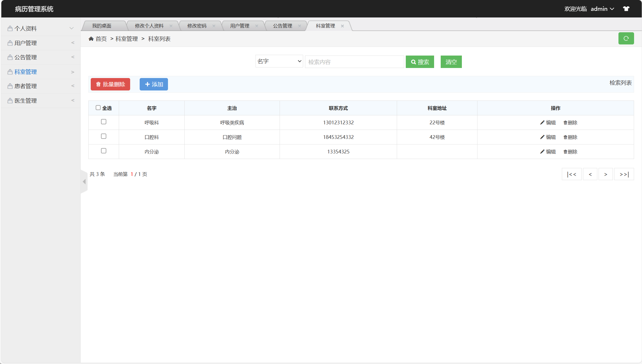Click the green refresh icon button
642x364 pixels.
point(626,39)
